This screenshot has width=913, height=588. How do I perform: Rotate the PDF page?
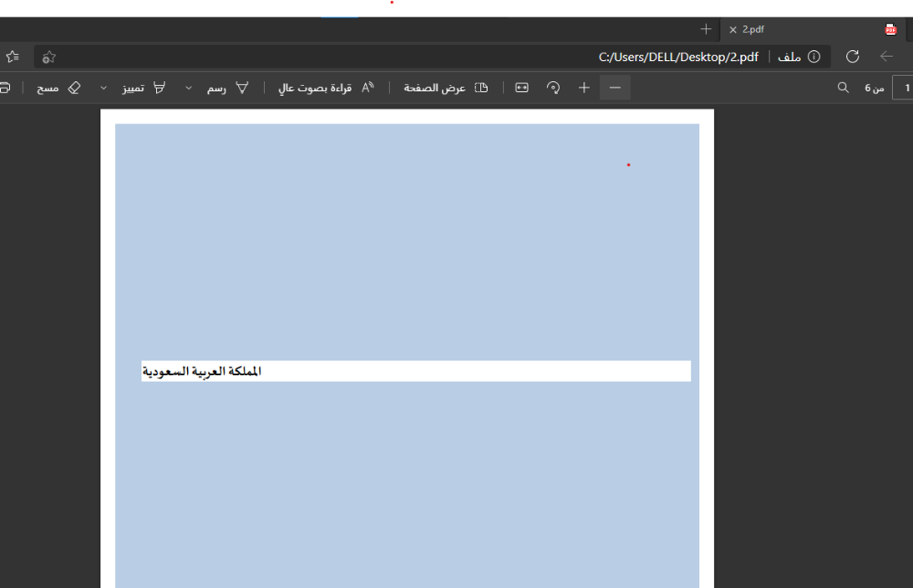click(553, 88)
